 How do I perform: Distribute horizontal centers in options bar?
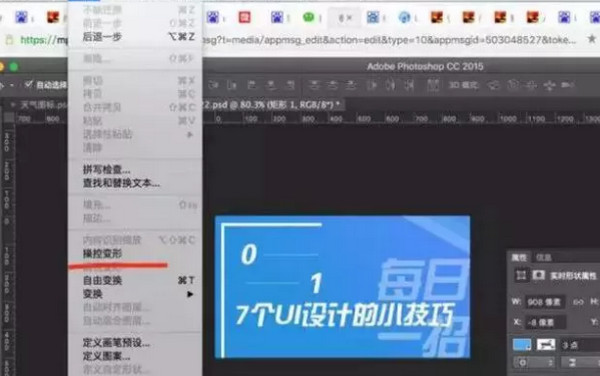[x=390, y=85]
